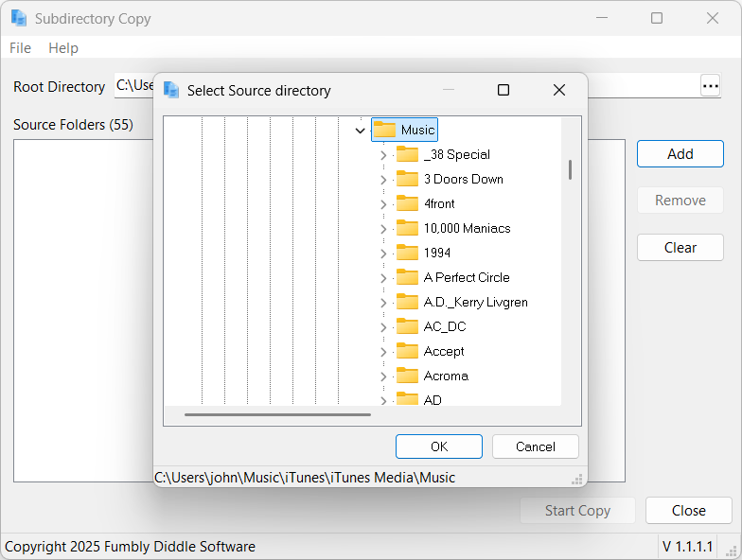Click the 3 Doors Down folder icon
742x560 pixels.
[x=407, y=179]
